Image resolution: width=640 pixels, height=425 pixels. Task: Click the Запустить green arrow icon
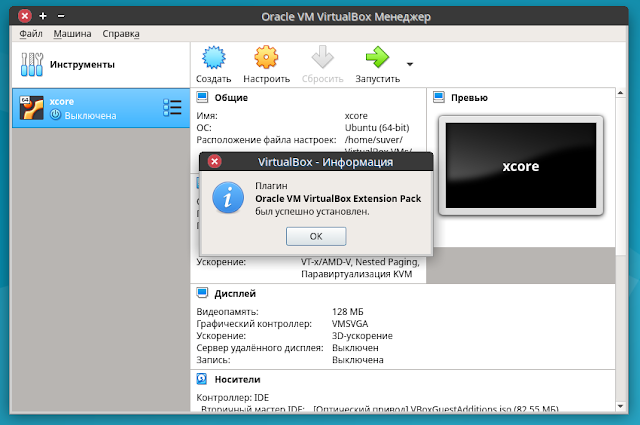[377, 57]
